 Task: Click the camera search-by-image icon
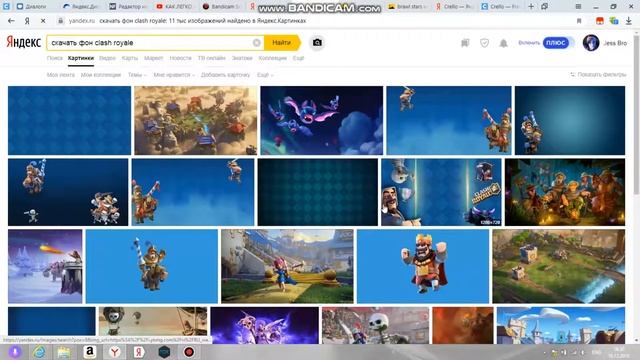coord(317,42)
